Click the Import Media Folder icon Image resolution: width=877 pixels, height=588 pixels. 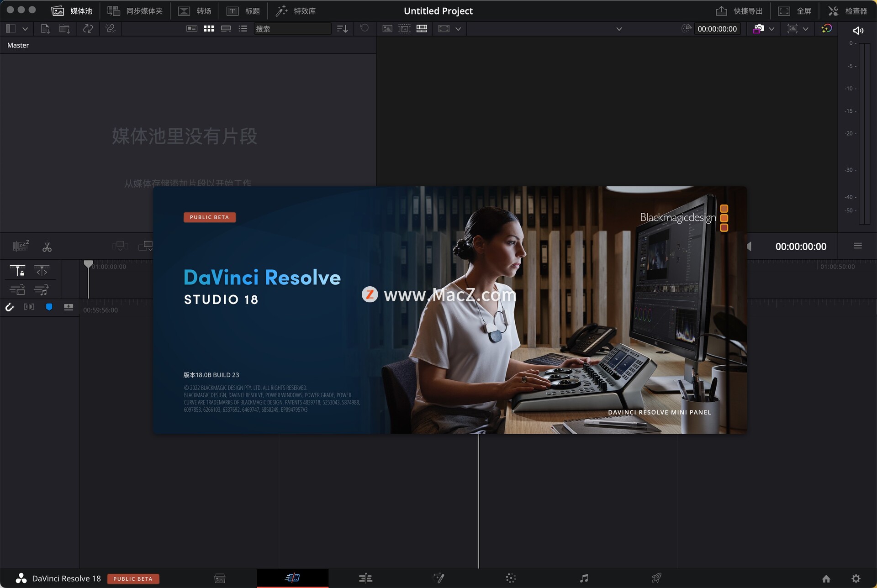[x=64, y=29]
